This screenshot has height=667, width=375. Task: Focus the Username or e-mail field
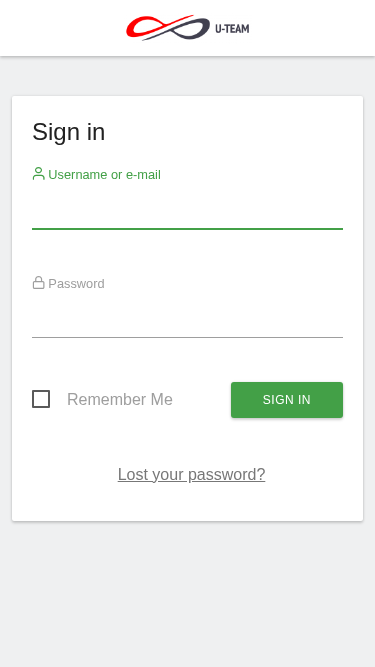pos(188,210)
